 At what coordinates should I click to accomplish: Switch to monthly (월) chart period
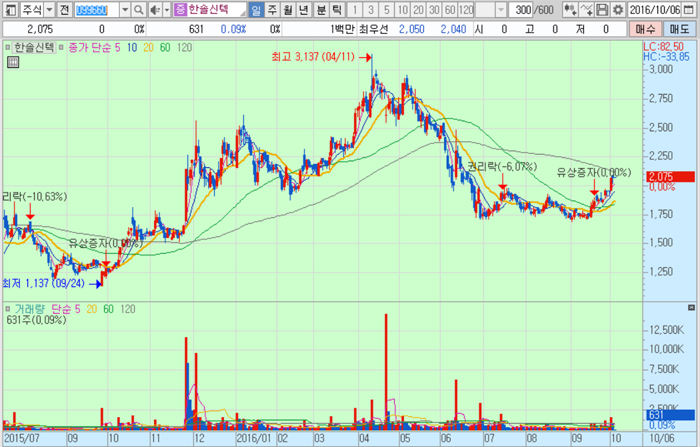[289, 10]
